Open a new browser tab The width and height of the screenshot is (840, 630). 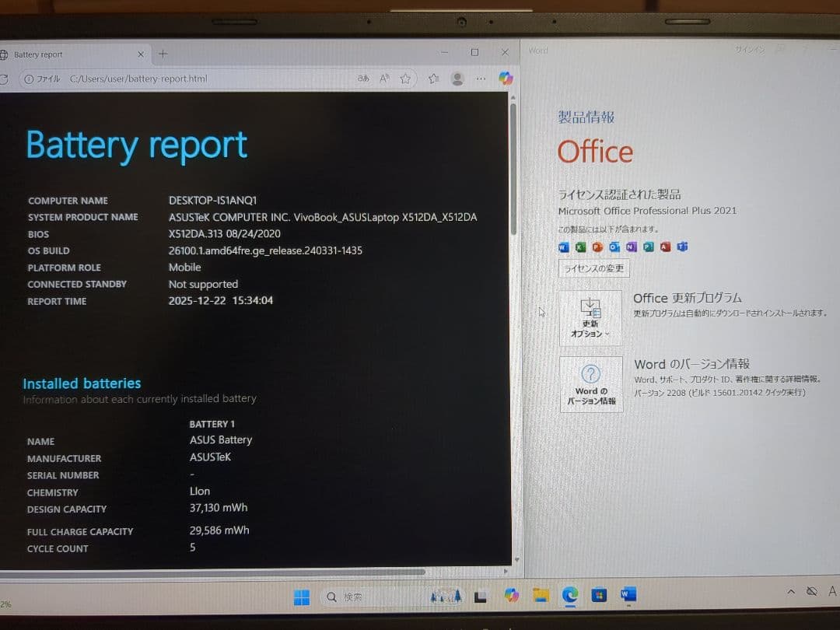(x=162, y=54)
